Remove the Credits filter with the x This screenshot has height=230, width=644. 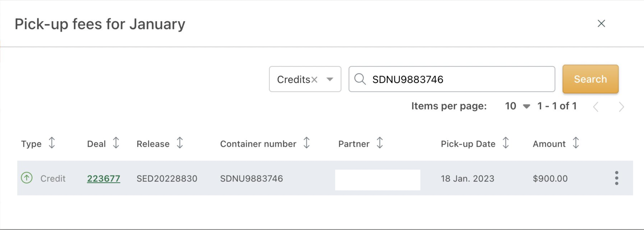click(315, 80)
